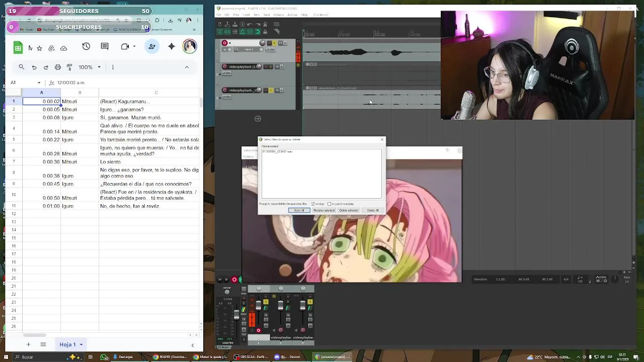The height and width of the screenshot is (362, 644).
Task: Click mixer channel 1 volume fader
Action: coord(259,305)
